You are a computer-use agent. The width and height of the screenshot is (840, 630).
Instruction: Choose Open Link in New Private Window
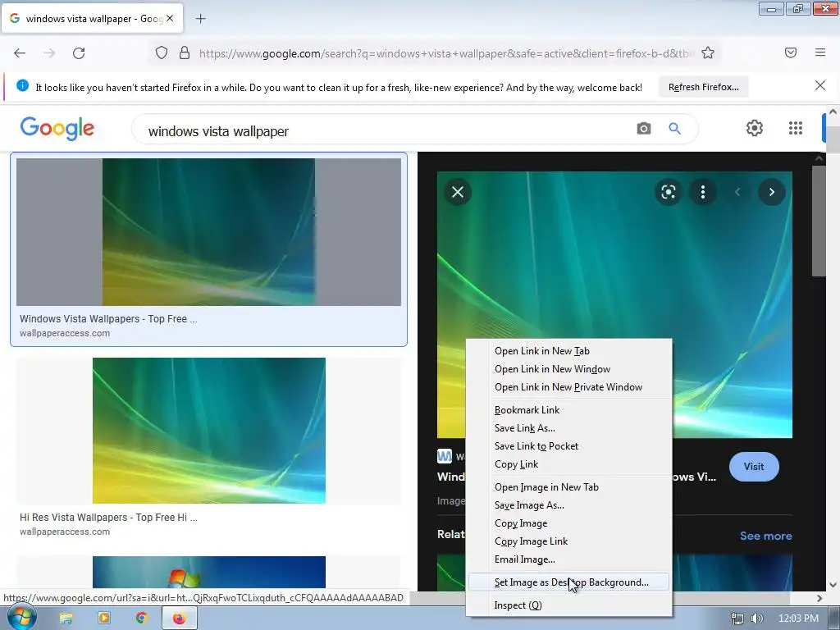pyautogui.click(x=569, y=387)
